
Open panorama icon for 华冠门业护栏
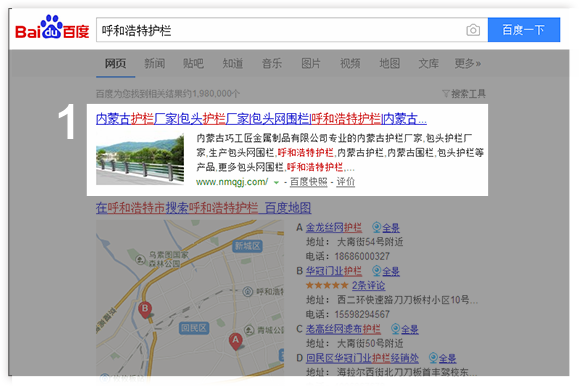(x=376, y=270)
